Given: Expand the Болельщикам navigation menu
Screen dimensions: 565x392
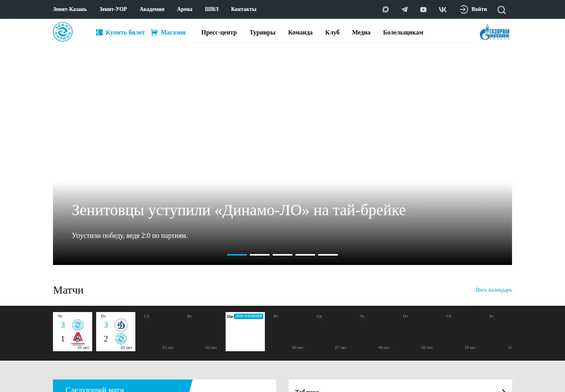Looking at the screenshot, I should [x=403, y=33].
